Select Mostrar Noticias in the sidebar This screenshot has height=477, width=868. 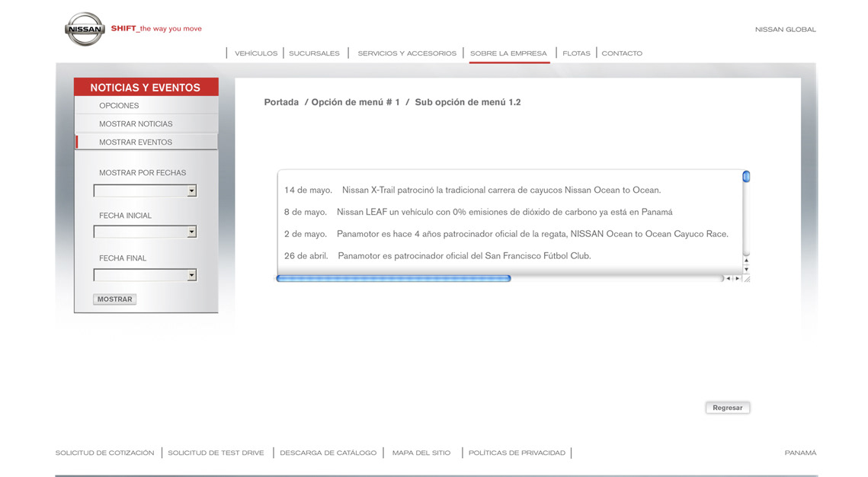click(146, 123)
